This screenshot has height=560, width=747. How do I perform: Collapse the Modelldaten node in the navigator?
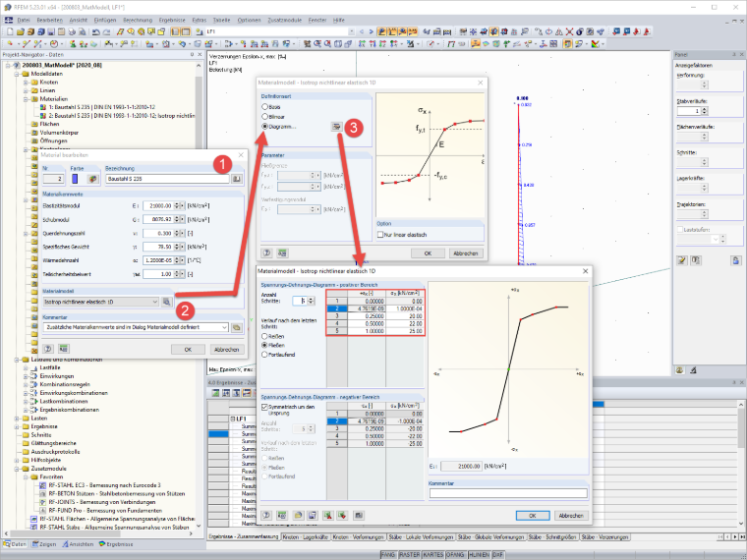pyautogui.click(x=17, y=75)
